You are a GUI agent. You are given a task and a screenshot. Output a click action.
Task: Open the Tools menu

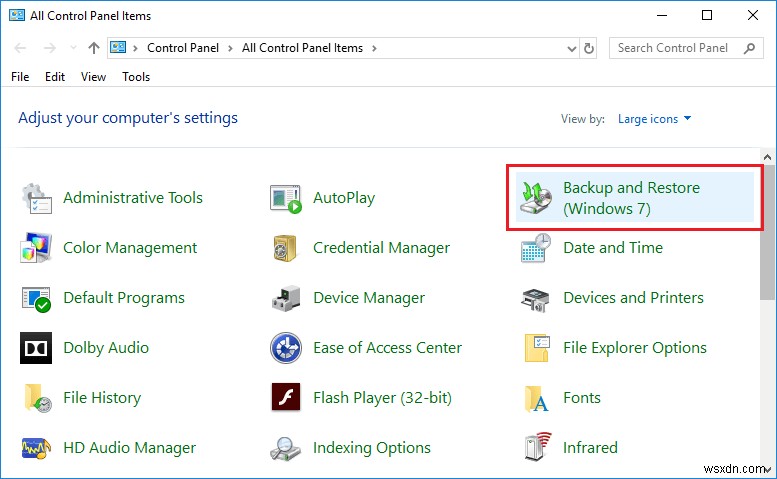tap(136, 77)
